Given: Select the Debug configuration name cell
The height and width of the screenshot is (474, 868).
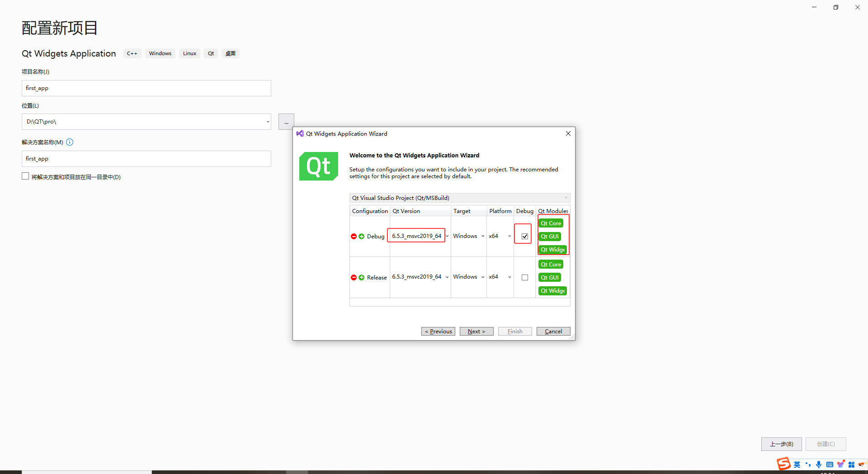Looking at the screenshot, I should tap(376, 237).
